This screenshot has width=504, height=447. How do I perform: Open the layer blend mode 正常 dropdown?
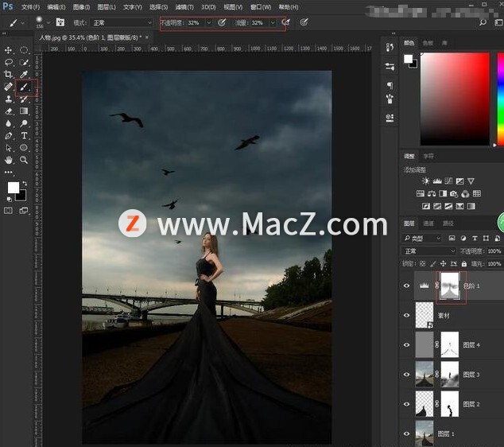428,251
